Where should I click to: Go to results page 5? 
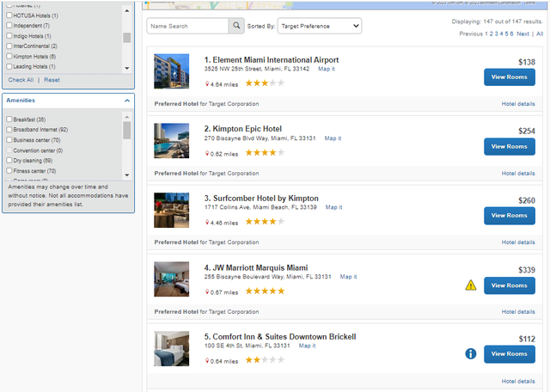506,34
